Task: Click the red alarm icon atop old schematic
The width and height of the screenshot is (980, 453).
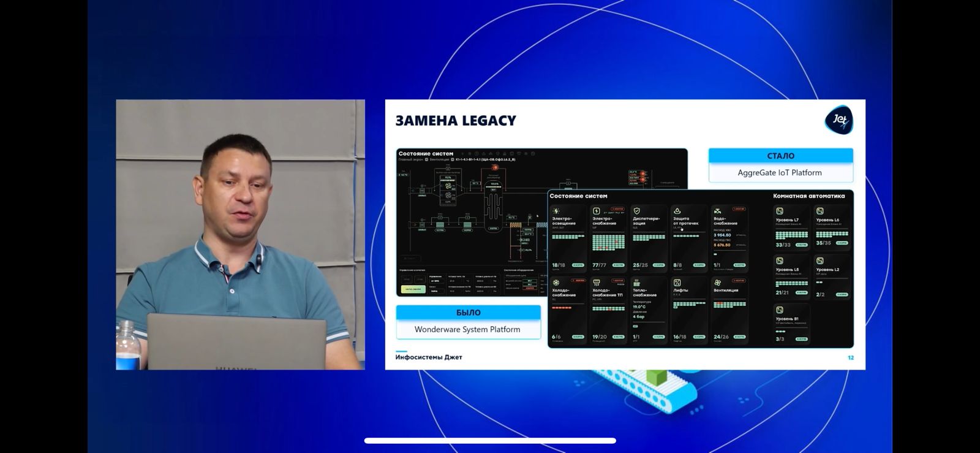Action: pos(496,167)
